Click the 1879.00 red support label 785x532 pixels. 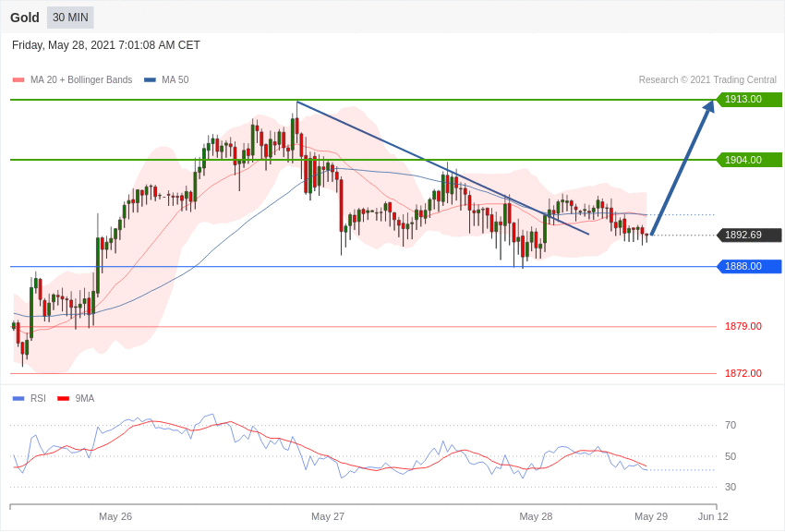click(743, 326)
